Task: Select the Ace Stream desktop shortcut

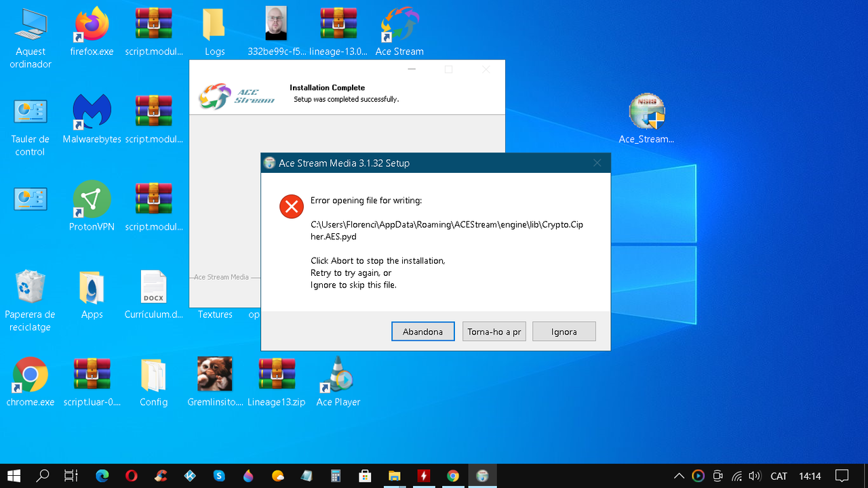Action: (x=399, y=32)
